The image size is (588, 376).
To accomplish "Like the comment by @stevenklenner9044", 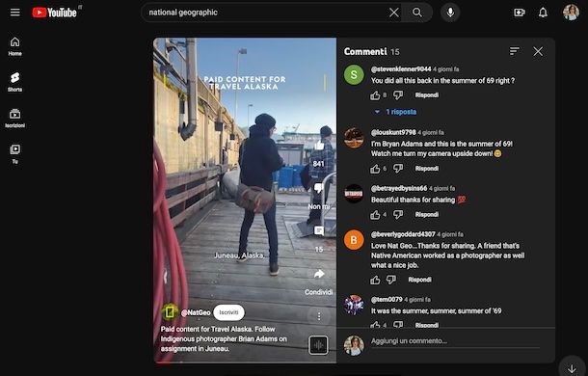I will (375, 95).
